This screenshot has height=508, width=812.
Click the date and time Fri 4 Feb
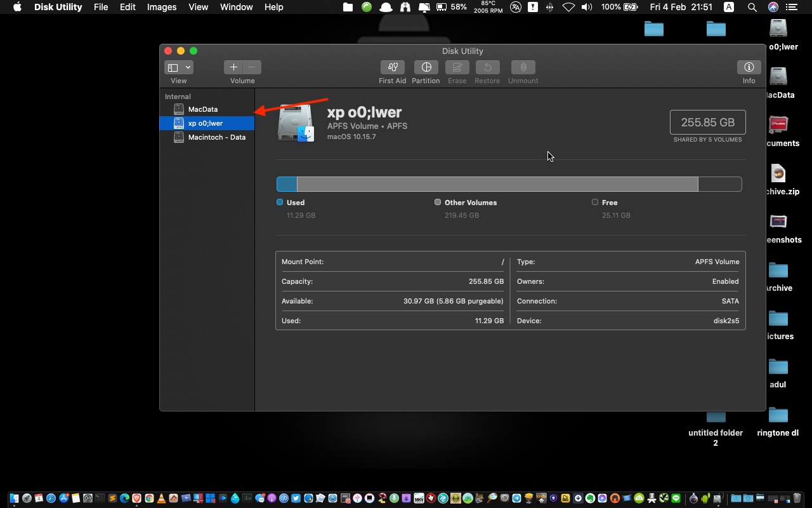pyautogui.click(x=681, y=7)
